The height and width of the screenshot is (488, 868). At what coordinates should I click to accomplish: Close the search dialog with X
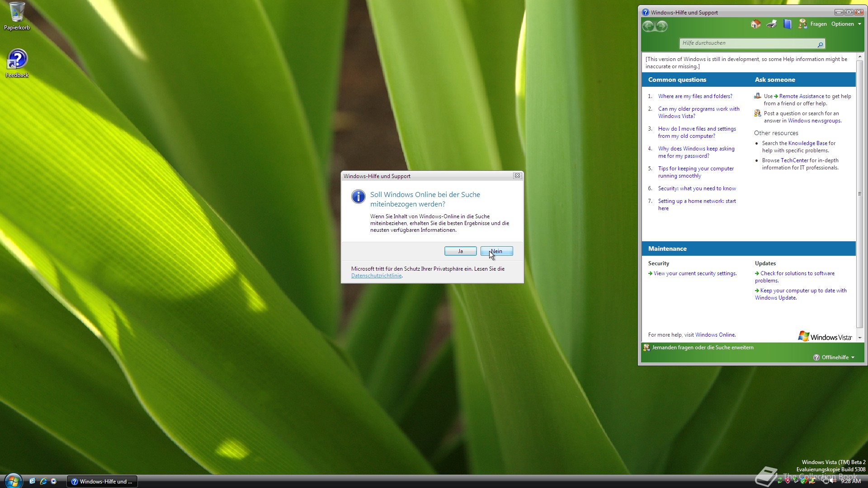pyautogui.click(x=517, y=176)
